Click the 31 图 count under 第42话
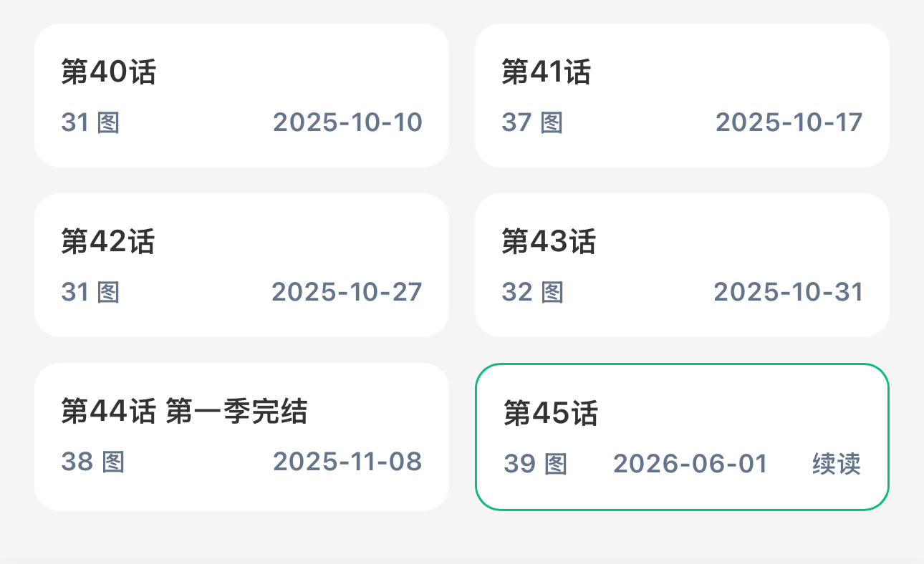The width and height of the screenshot is (924, 564). click(x=90, y=292)
